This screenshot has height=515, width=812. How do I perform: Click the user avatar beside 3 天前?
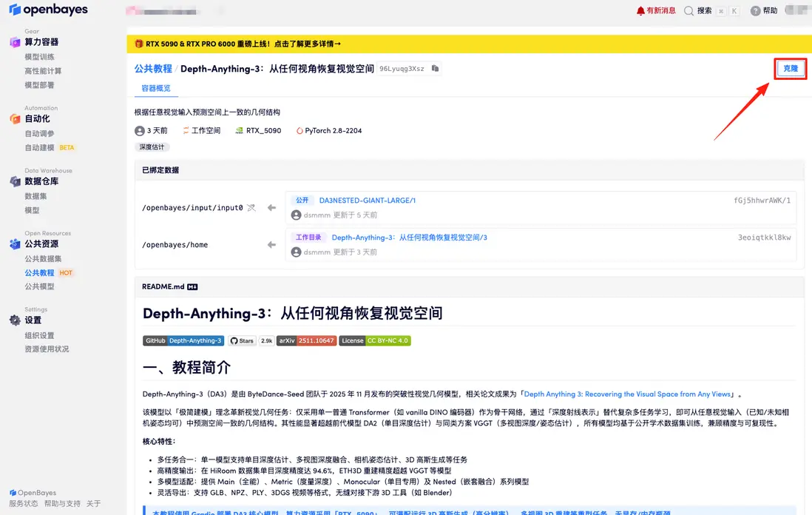pos(139,131)
